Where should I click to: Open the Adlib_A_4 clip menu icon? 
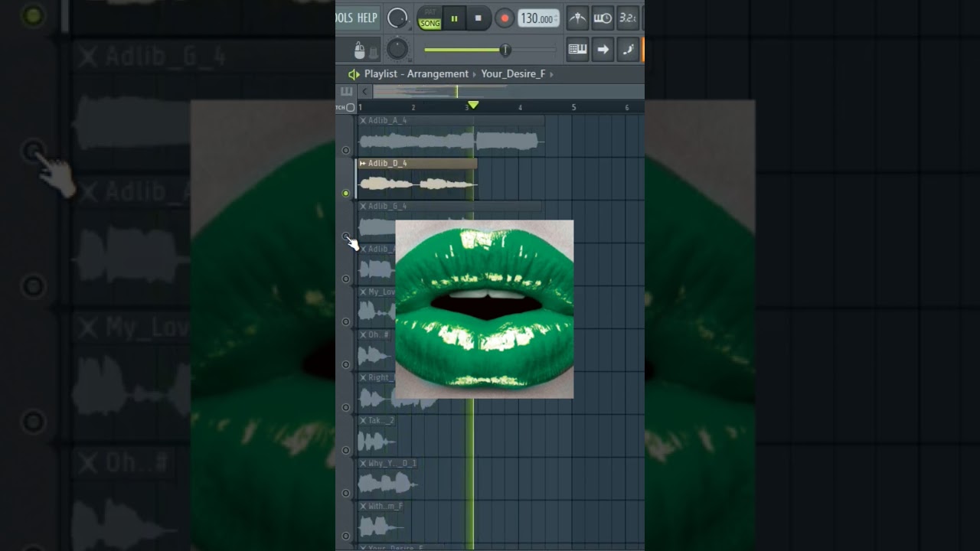pos(363,120)
